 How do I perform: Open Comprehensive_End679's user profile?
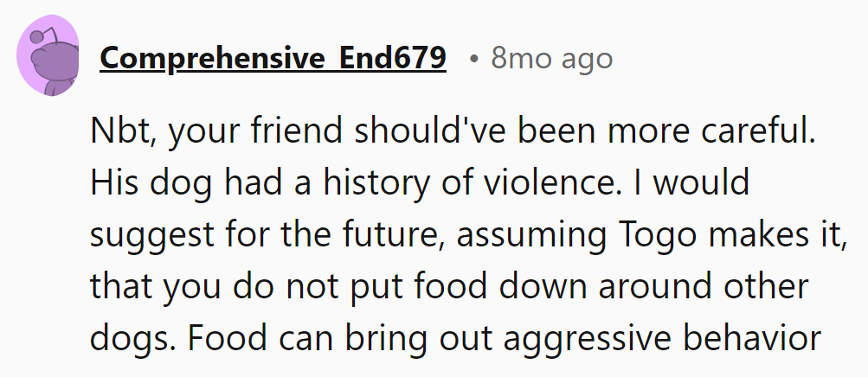point(273,59)
